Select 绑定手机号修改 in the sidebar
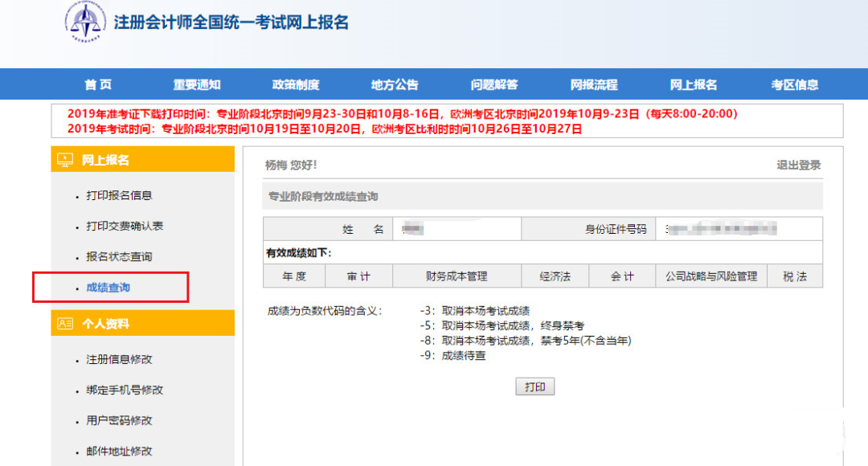The width and height of the screenshot is (868, 466). coord(125,390)
